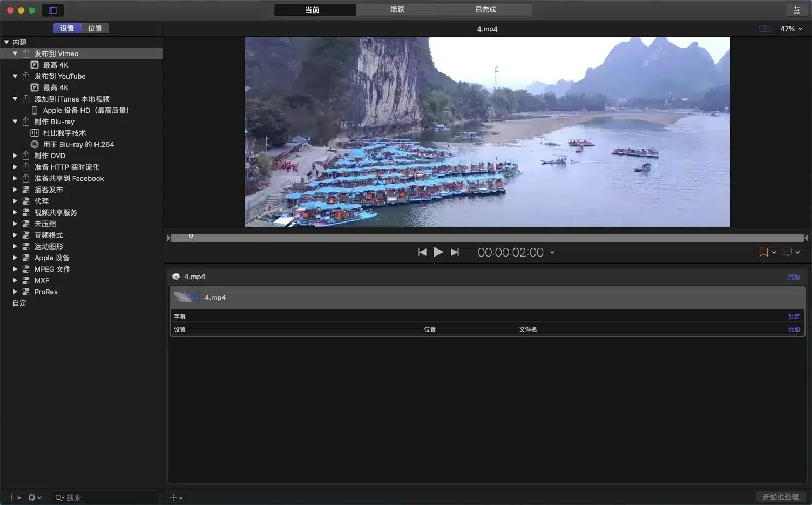Click the playhead on preview timeline scrubber
Viewport: 812px width, 505px height.
pyautogui.click(x=191, y=238)
